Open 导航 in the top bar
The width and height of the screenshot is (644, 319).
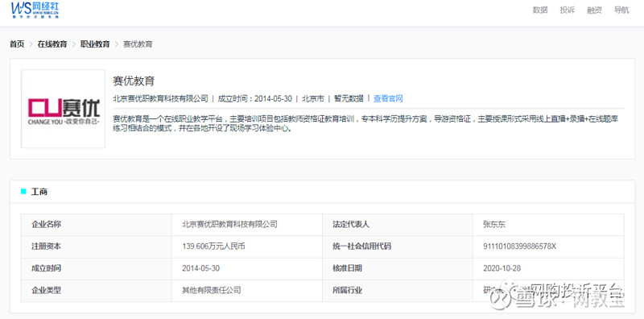pyautogui.click(x=621, y=10)
